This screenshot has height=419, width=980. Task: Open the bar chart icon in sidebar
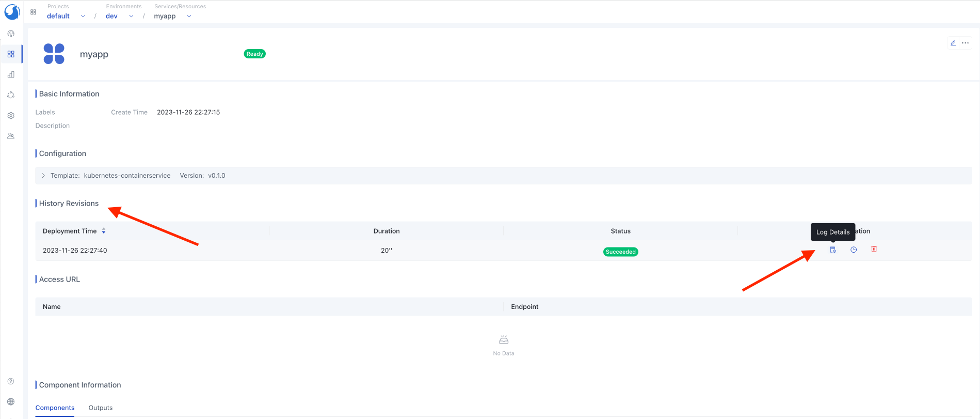pyautogui.click(x=11, y=74)
